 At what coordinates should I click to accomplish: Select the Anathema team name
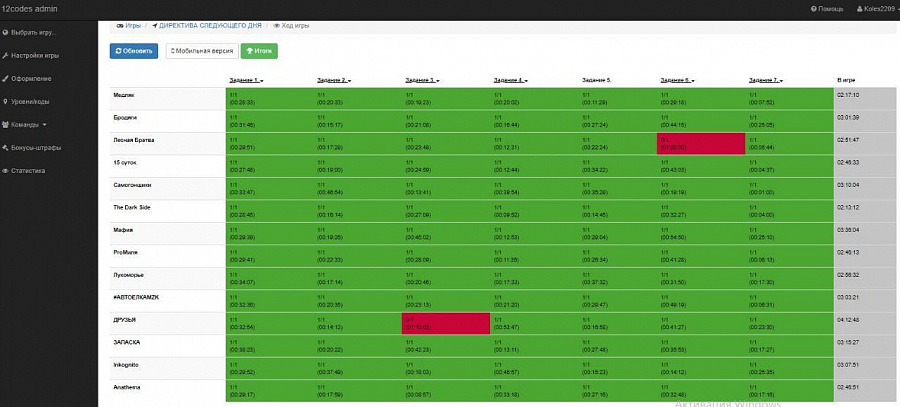(x=127, y=387)
